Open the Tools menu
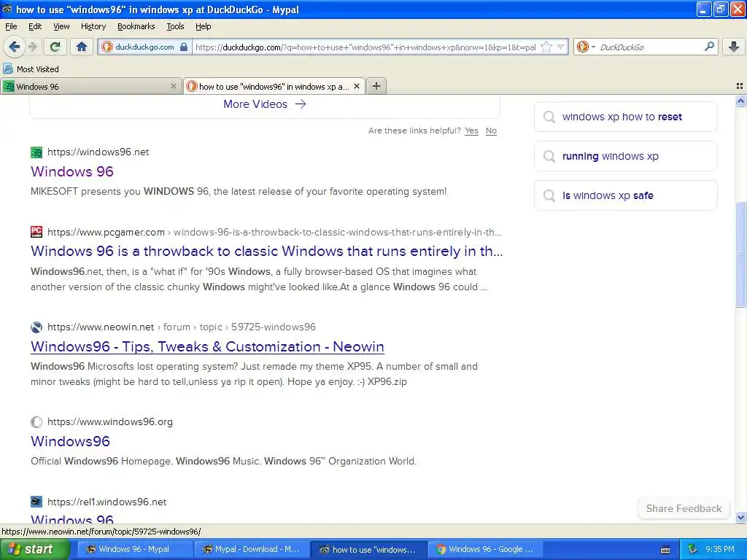 [x=175, y=26]
